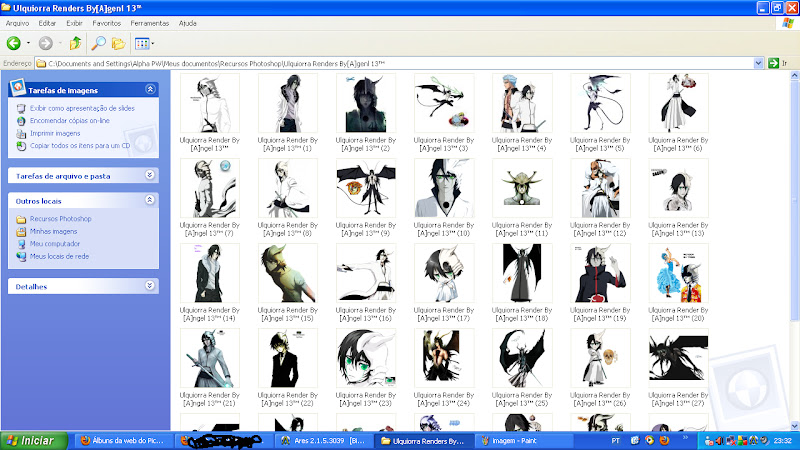Image resolution: width=800 pixels, height=450 pixels.
Task: Click the pictures folder icon beside Minhas imagens
Action: pos(21,232)
